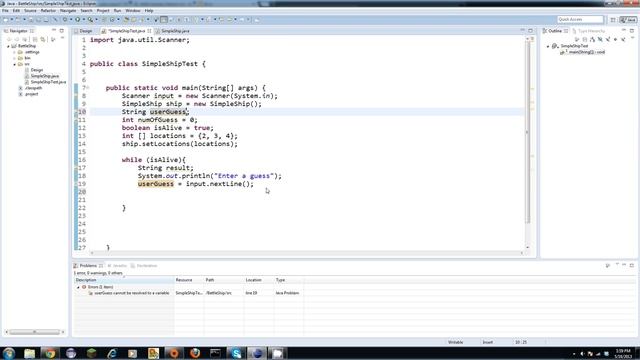Open the Run configurations dropdown arrow

[84, 20]
